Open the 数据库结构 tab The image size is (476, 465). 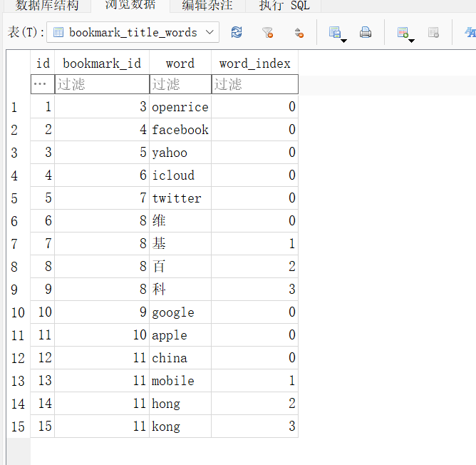47,6
